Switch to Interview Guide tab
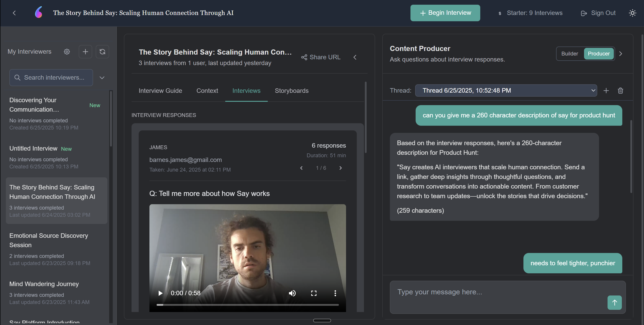The width and height of the screenshot is (644, 325). click(160, 91)
